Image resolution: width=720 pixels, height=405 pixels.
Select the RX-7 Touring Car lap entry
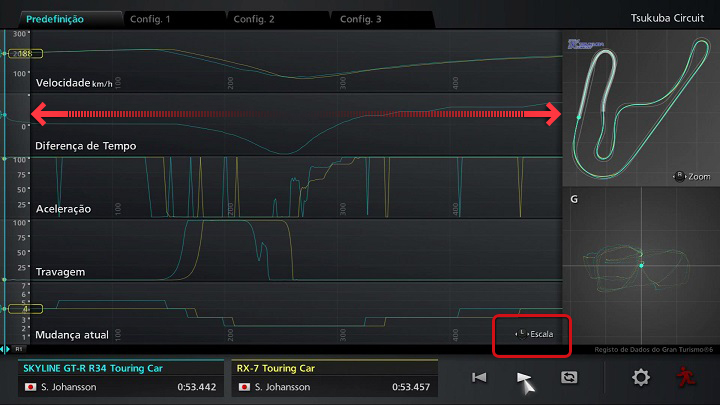(334, 378)
